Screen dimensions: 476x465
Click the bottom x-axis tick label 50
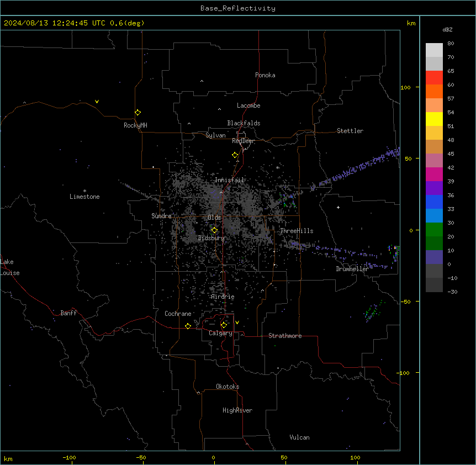click(284, 457)
